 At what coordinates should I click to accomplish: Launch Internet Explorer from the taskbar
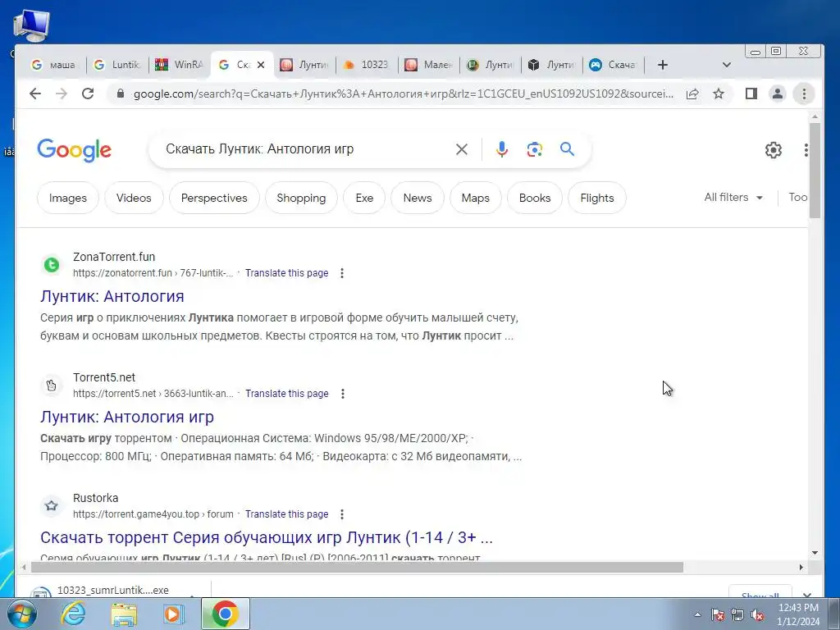coord(73,614)
